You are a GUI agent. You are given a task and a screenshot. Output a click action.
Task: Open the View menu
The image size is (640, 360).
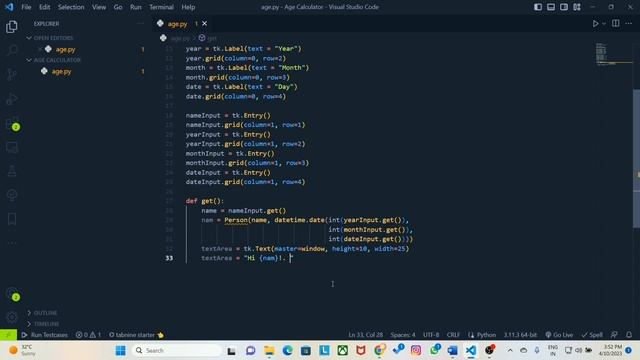coord(99,7)
